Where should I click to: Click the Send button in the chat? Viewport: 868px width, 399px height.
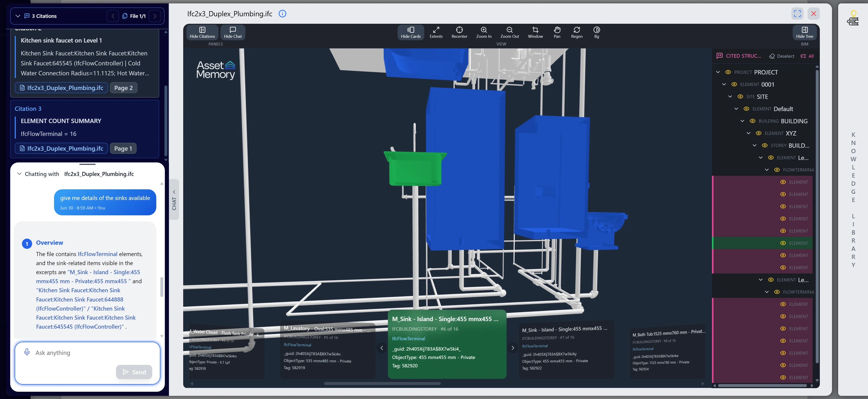coord(134,372)
